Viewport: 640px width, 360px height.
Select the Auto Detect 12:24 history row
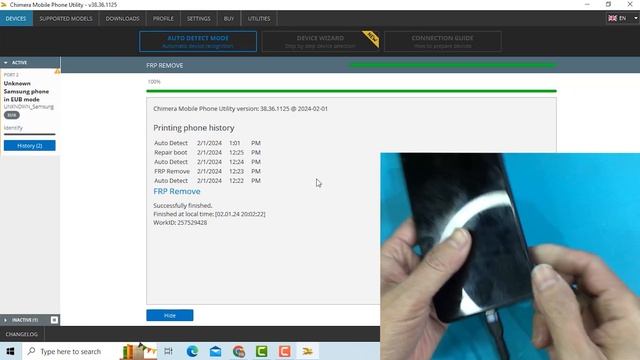(207, 162)
